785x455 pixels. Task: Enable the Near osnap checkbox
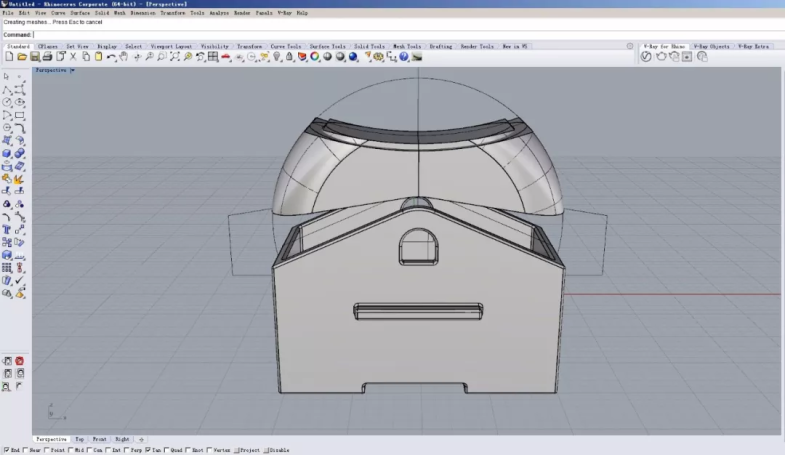[x=23, y=451]
